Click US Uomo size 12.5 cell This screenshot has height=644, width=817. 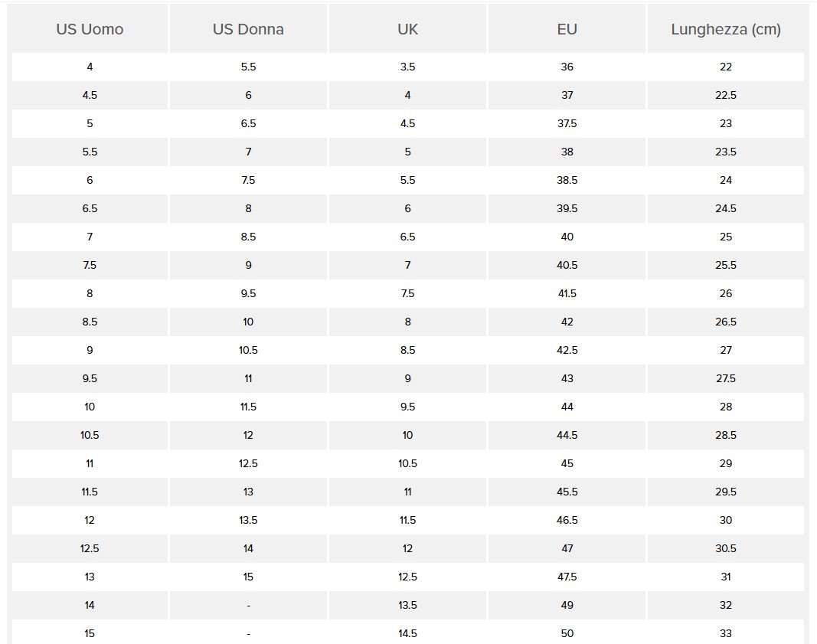coord(90,548)
